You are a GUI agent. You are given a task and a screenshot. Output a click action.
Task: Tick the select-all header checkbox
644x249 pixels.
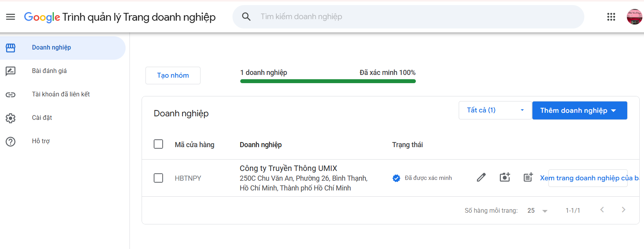click(x=158, y=144)
